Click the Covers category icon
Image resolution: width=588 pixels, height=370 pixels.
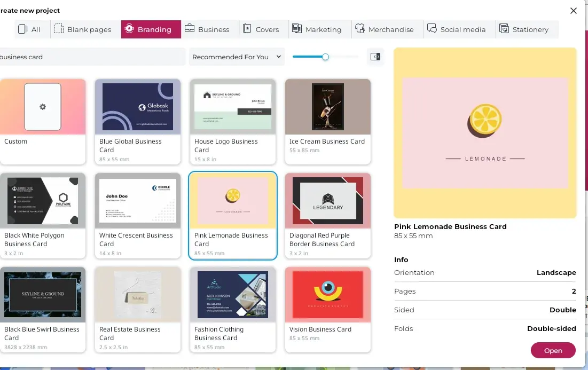tap(247, 29)
